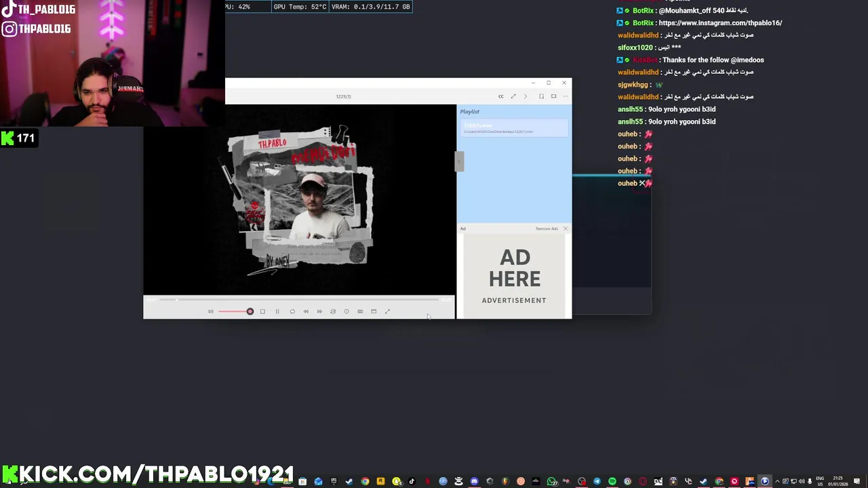The height and width of the screenshot is (488, 868).
Task: Open Telegram from the taskbar
Action: pos(597,482)
